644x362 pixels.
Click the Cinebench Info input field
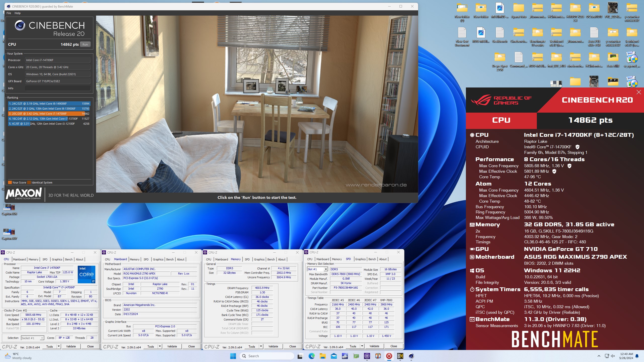point(58,88)
